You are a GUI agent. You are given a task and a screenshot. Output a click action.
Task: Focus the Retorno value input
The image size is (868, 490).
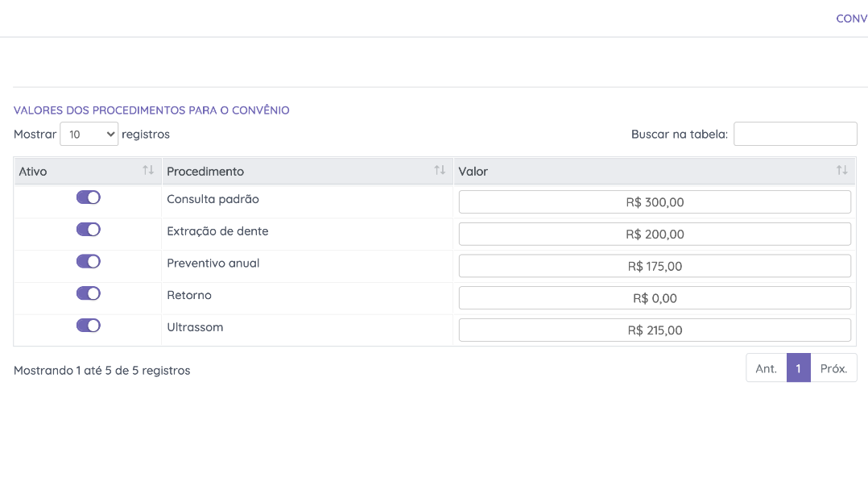[x=655, y=298]
